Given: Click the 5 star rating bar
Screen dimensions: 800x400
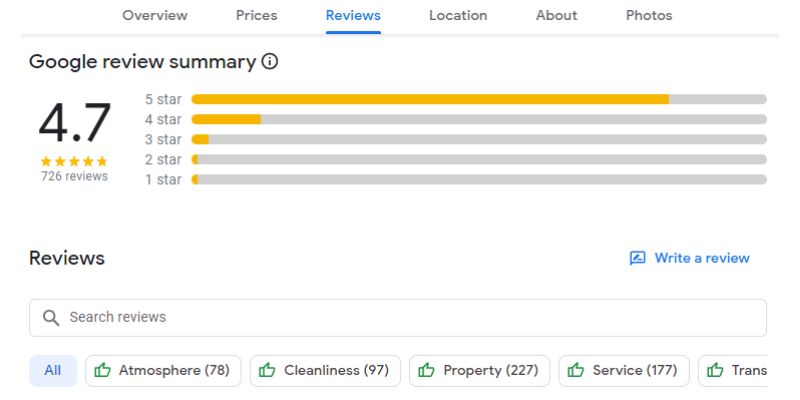Looking at the screenshot, I should [479, 99].
